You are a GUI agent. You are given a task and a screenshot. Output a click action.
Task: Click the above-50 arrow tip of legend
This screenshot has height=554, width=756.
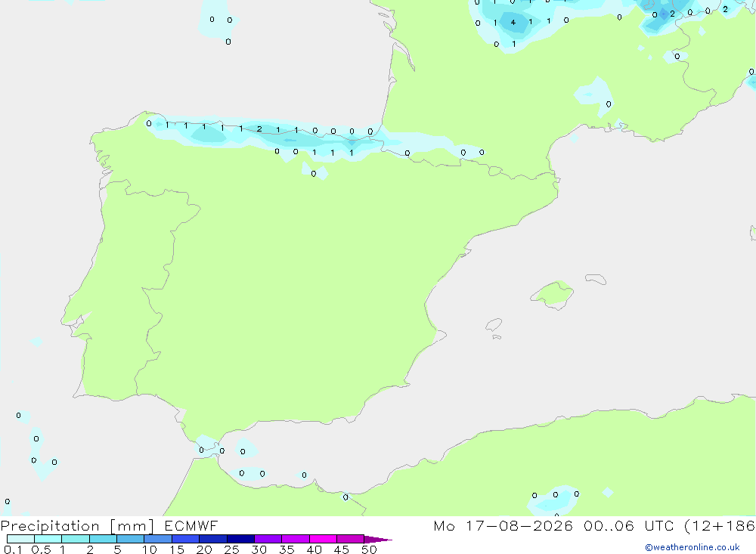point(378,539)
